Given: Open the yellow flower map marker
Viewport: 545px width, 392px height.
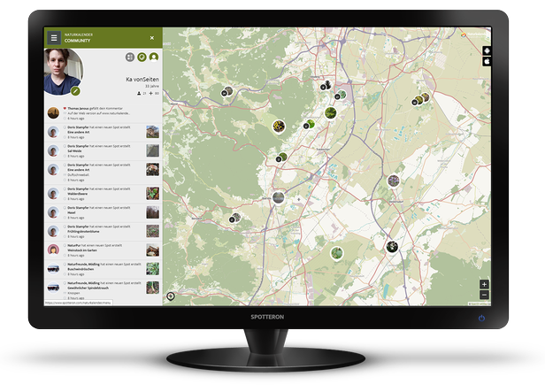Looking at the screenshot, I should pyautogui.click(x=279, y=127).
